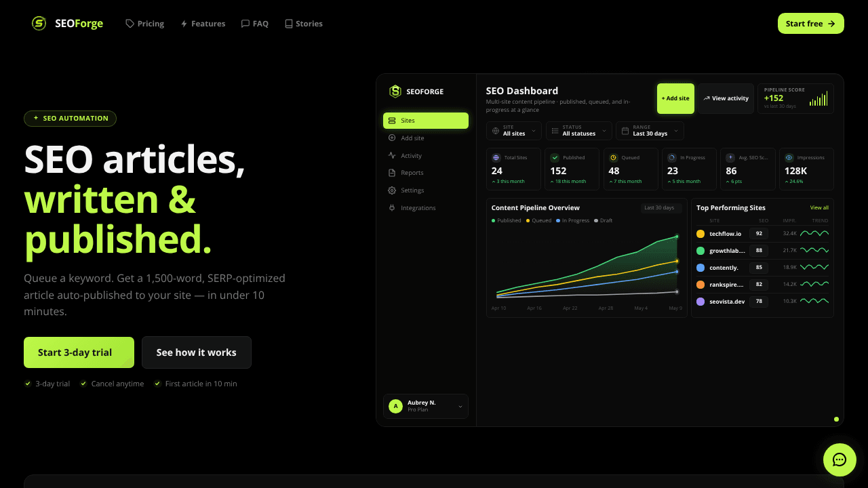Viewport: 868px width, 488px height.
Task: Click the Start 3-day trial button
Action: [x=79, y=352]
